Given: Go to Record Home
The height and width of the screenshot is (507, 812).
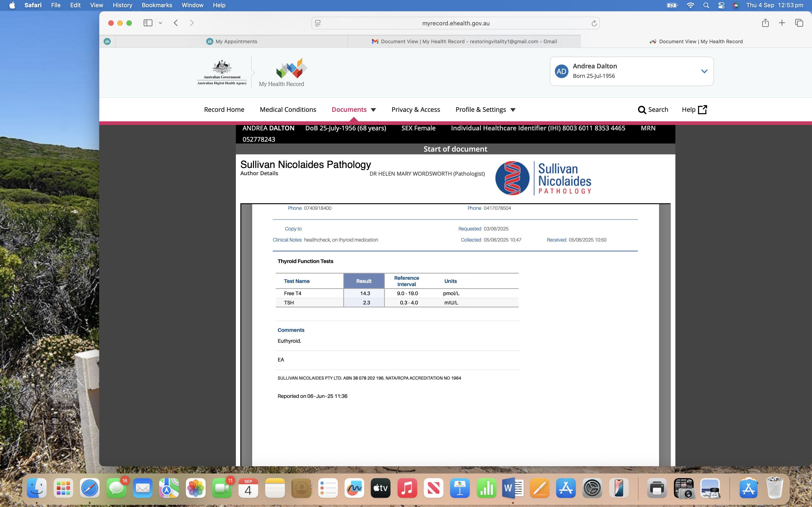Looking at the screenshot, I should (x=224, y=110).
